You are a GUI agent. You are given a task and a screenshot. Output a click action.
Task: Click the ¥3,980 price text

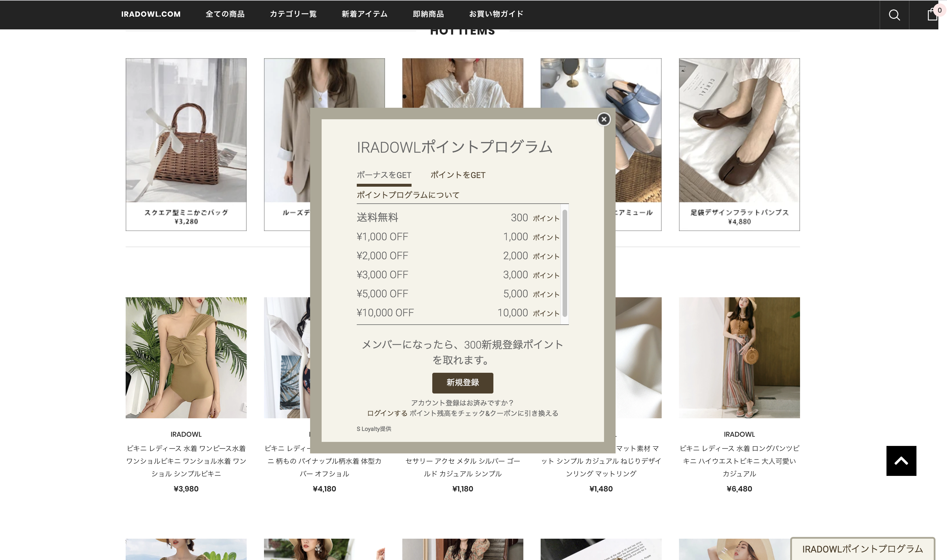(186, 489)
